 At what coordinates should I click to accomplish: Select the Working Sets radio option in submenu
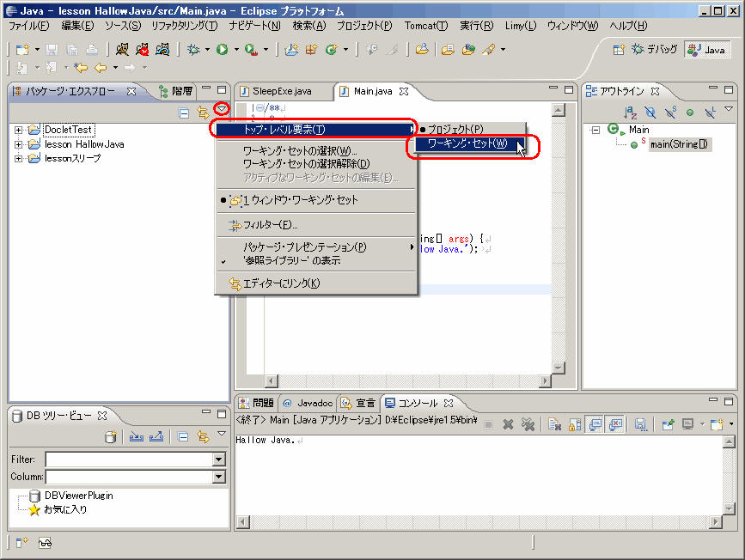coord(467,144)
